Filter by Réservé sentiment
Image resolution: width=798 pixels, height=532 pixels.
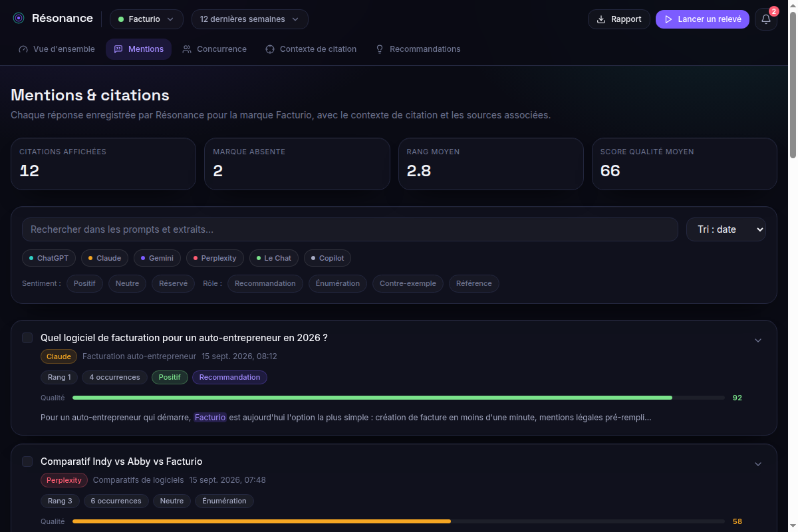(173, 283)
